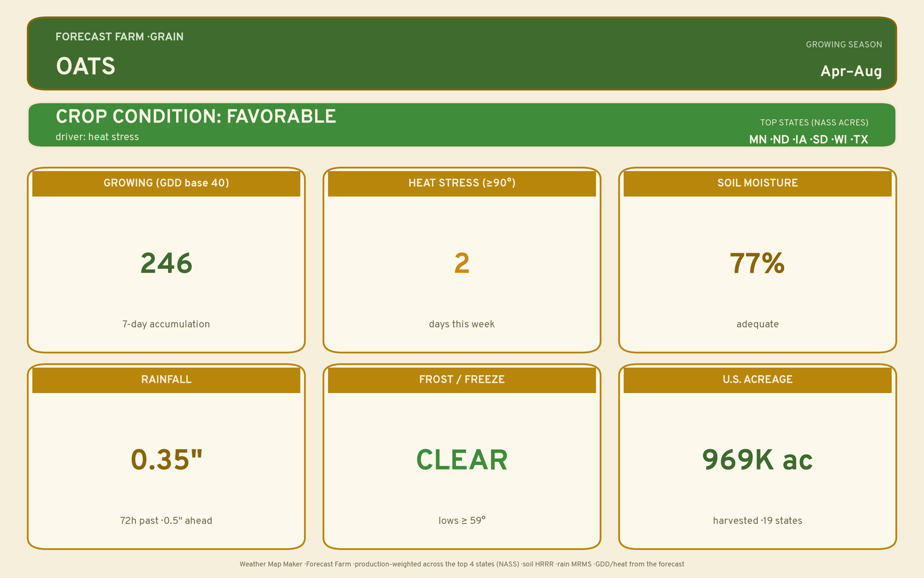Click the 77% soil moisture value

click(x=758, y=264)
